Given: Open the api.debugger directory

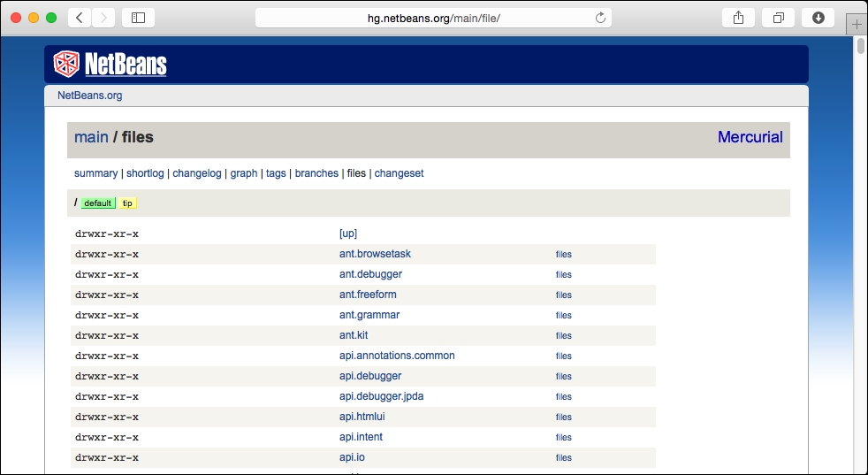Looking at the screenshot, I should 370,376.
